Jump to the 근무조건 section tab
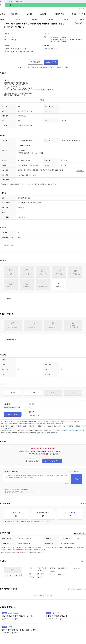 (x=19, y=19)
